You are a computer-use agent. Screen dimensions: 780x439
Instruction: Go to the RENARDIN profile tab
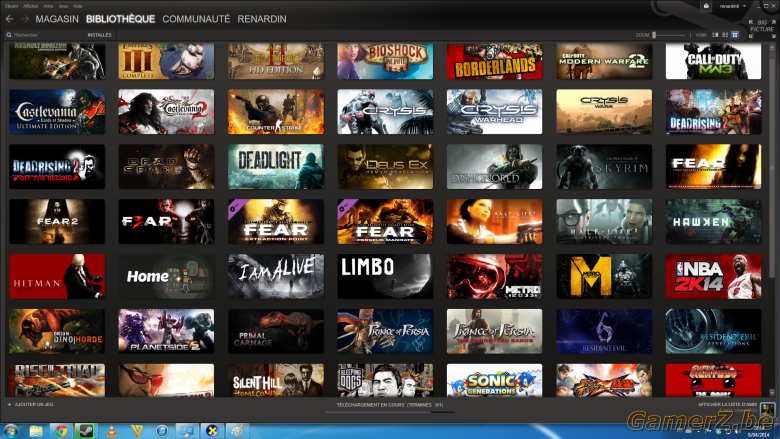pyautogui.click(x=262, y=19)
